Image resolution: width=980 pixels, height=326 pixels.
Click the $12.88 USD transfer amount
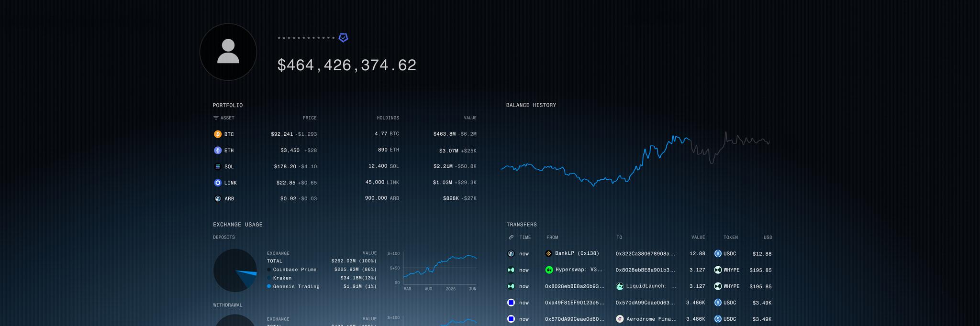coord(762,254)
